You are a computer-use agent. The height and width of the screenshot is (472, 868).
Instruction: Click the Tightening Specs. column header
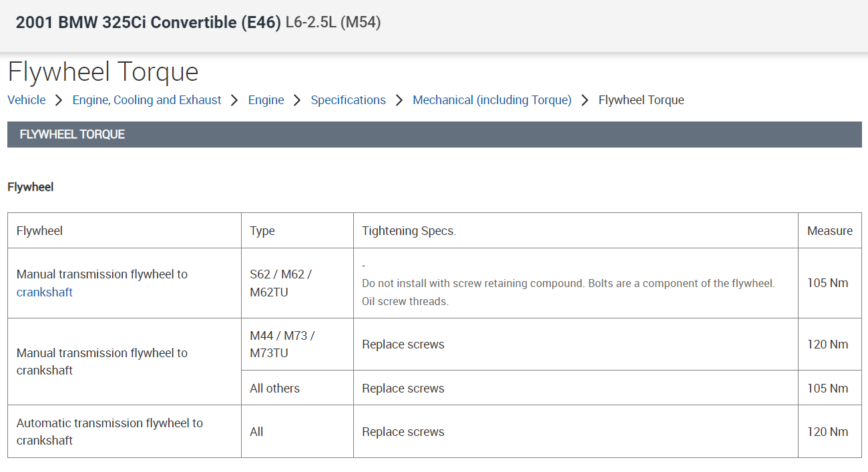[409, 231]
